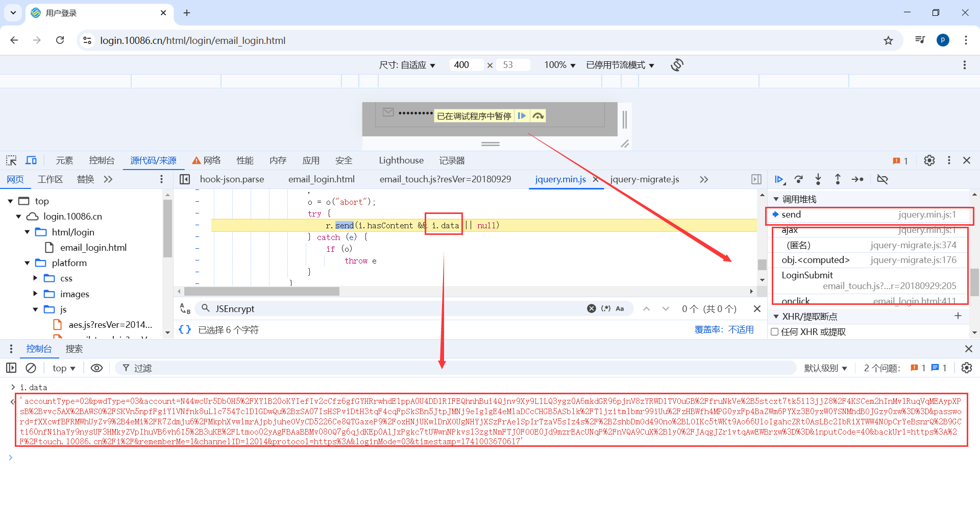The width and height of the screenshot is (980, 526).
Task: Go to previous search result arrow
Action: (x=646, y=308)
